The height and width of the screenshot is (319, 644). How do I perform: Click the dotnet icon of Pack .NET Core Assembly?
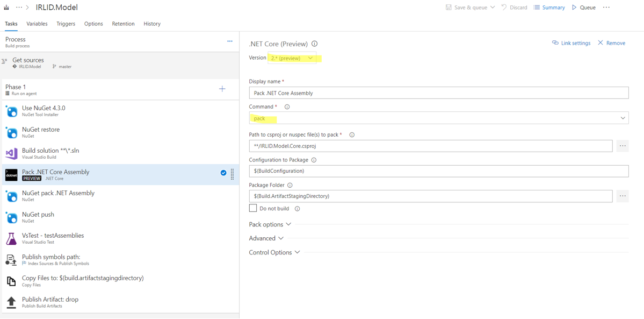click(11, 175)
